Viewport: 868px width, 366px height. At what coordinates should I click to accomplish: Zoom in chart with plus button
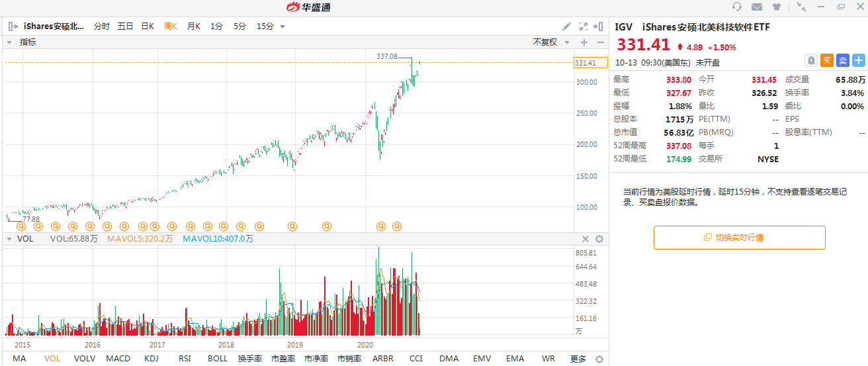(x=584, y=42)
